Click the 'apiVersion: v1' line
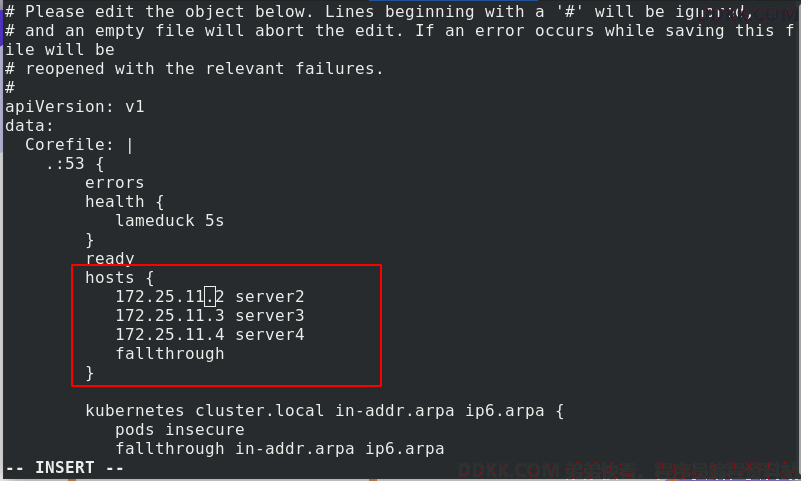 (x=75, y=106)
